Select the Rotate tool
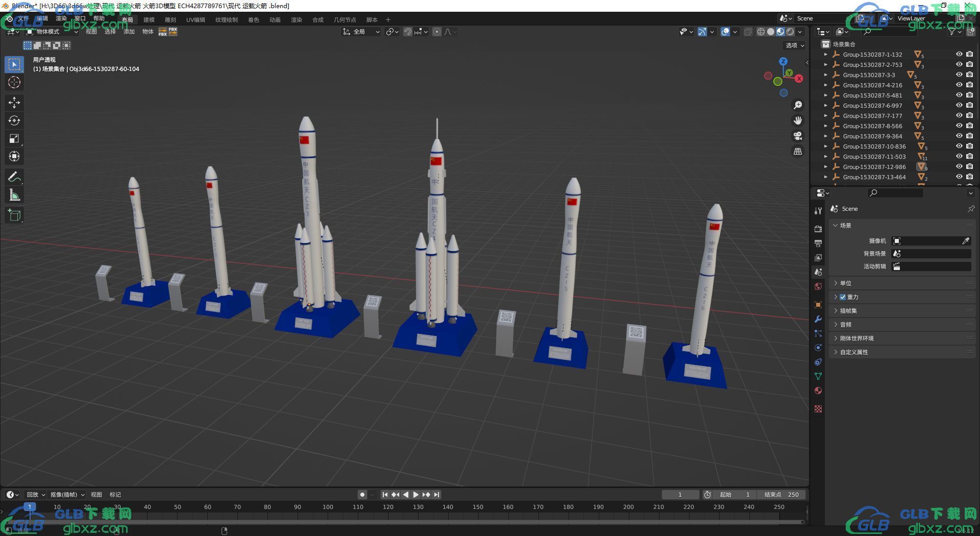The height and width of the screenshot is (536, 980). (x=14, y=120)
